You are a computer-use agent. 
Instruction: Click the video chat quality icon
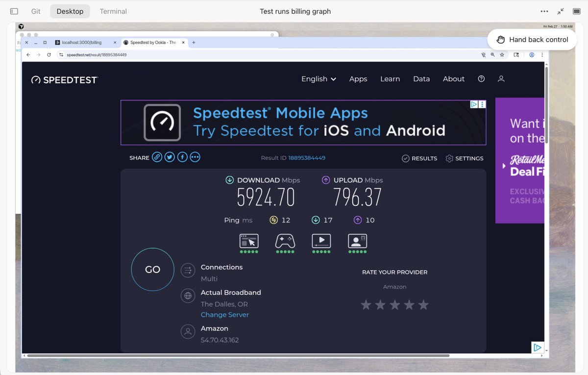[357, 241]
